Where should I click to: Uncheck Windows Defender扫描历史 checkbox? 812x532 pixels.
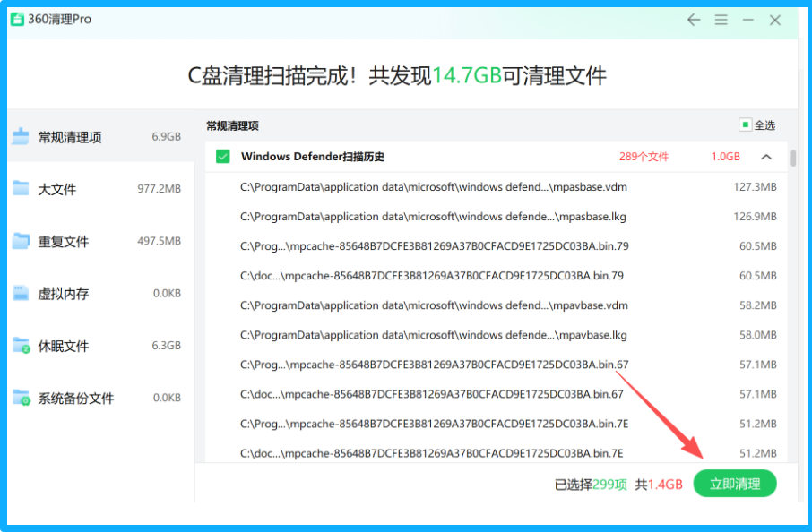pos(223,157)
